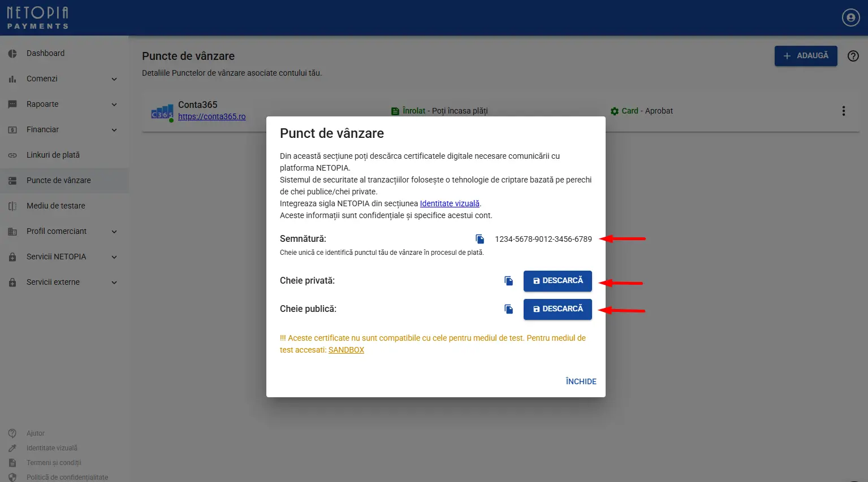Screen dimensions: 868x482
Task: Expand the Rapoarte submenu
Action: (x=114, y=105)
